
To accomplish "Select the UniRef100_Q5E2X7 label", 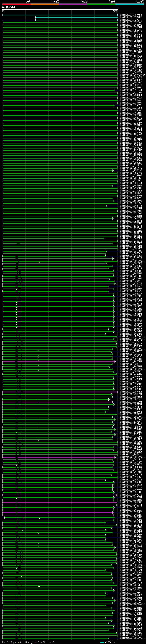I will pos(131,294).
